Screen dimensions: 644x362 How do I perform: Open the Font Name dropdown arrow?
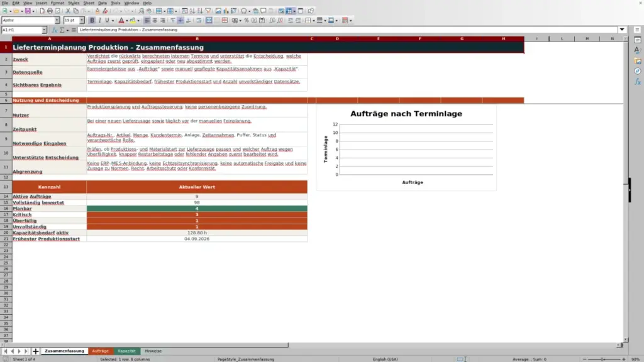click(x=57, y=21)
